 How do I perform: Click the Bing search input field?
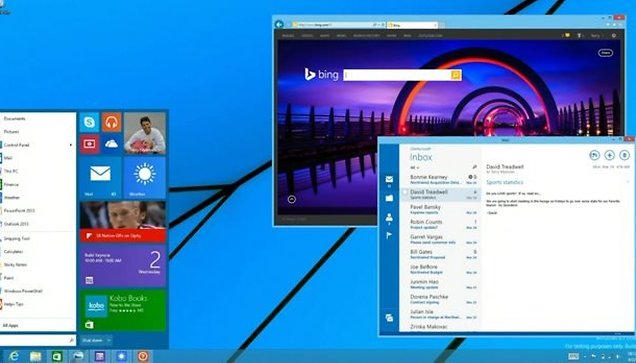coord(398,75)
